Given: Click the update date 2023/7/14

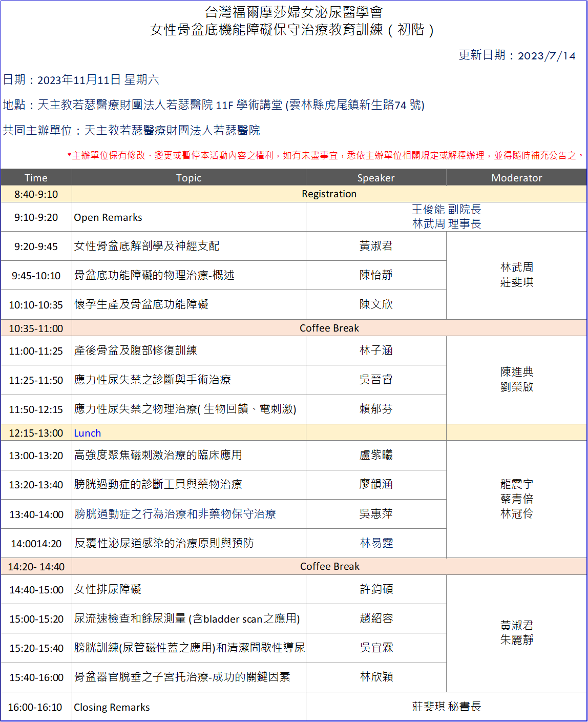Looking at the screenshot, I should [547, 56].
